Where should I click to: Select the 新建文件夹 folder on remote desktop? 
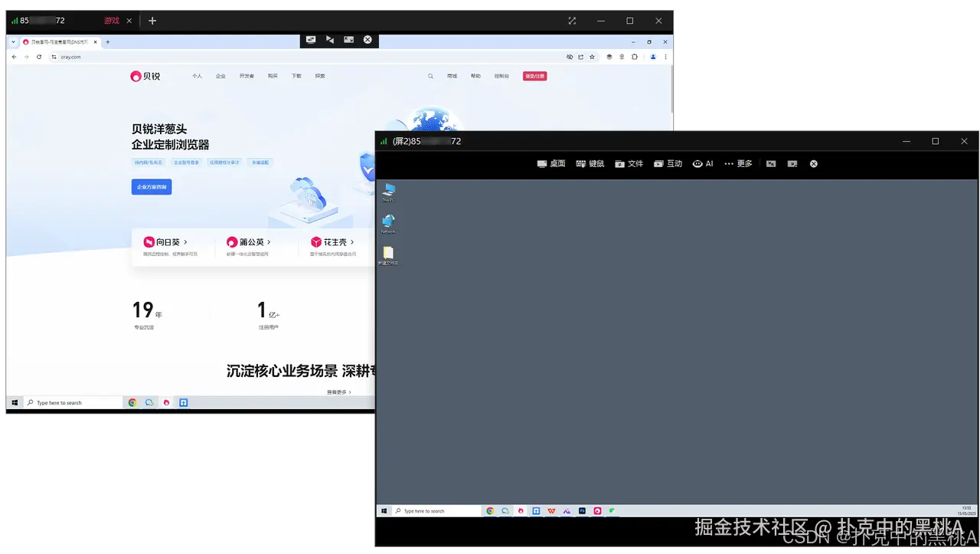tap(388, 256)
